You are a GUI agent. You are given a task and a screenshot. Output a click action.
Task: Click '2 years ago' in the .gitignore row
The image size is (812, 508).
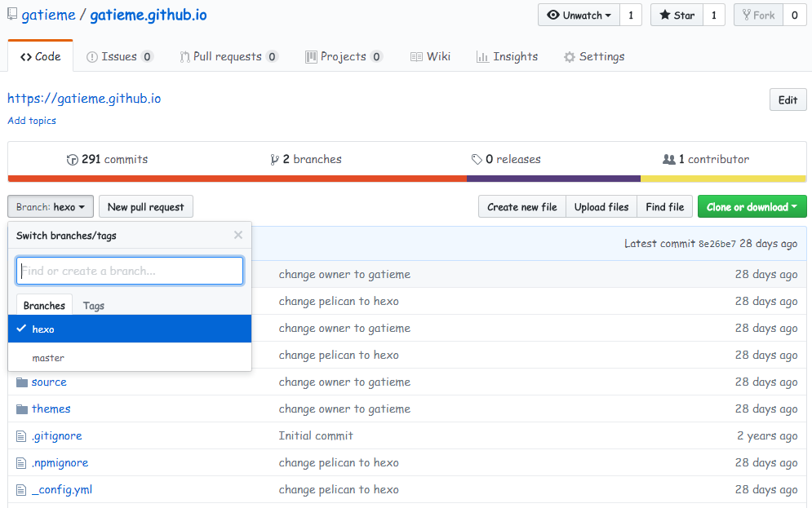[767, 436]
